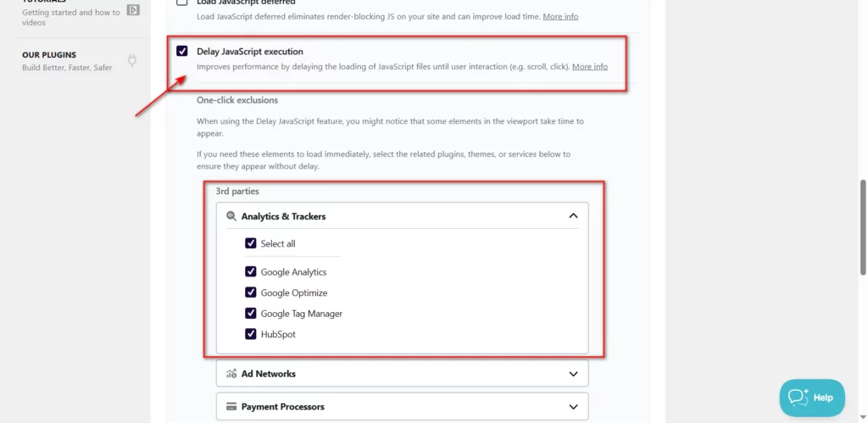Expand the Payment Processors section
868x423 pixels.
click(x=403, y=407)
